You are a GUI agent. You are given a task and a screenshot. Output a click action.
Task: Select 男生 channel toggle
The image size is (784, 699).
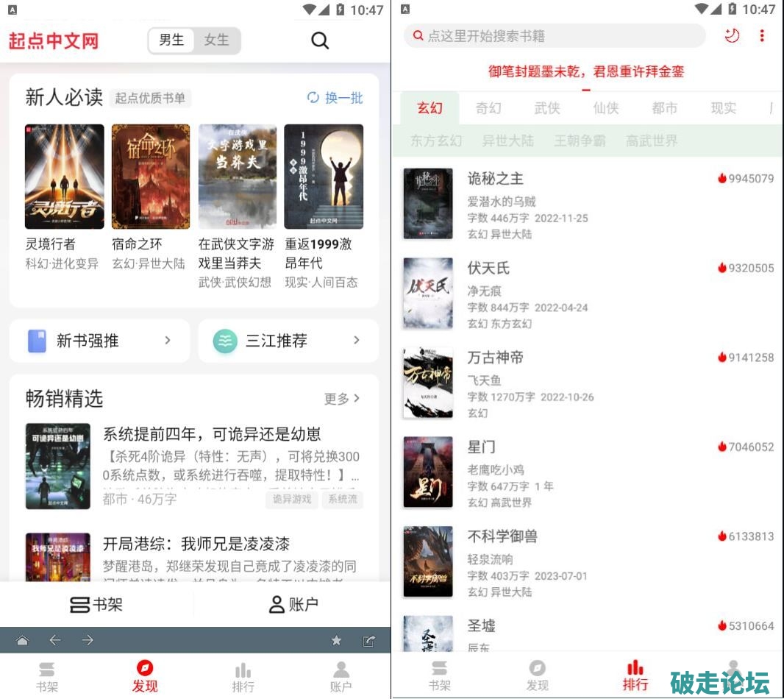pos(171,40)
